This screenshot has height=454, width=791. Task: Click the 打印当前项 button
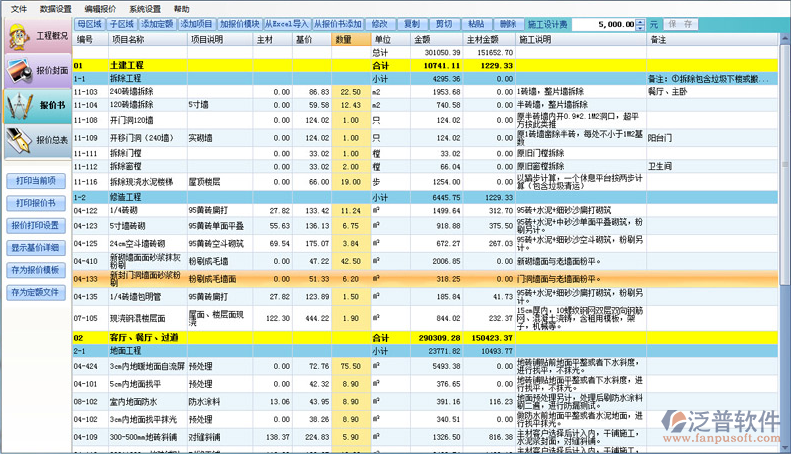pos(36,181)
